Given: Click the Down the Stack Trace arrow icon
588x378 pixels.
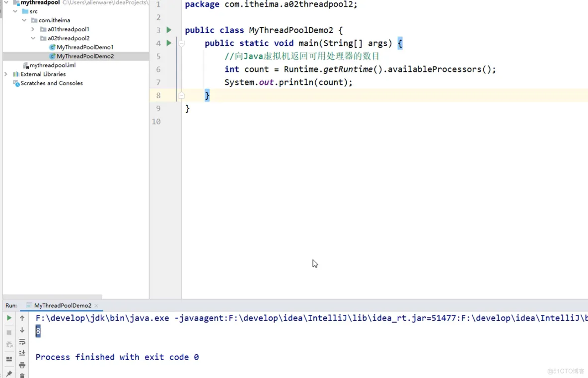Looking at the screenshot, I should (22, 330).
